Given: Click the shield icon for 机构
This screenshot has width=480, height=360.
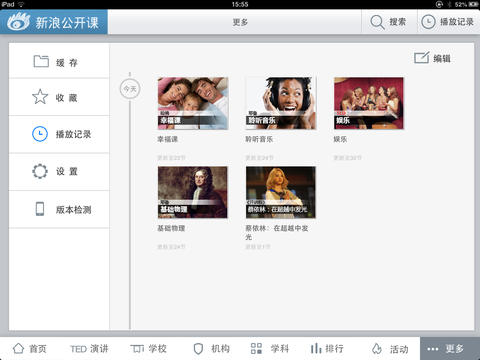Looking at the screenshot, I should pos(198,349).
